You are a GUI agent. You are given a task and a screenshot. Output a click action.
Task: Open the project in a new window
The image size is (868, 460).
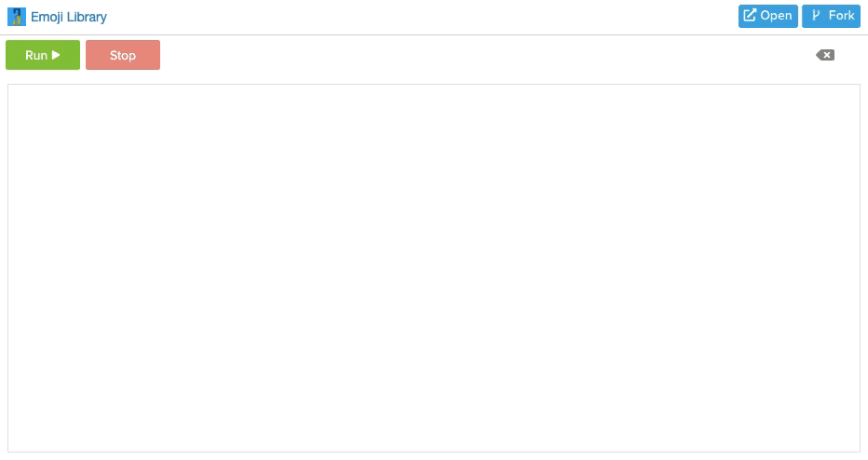(x=767, y=16)
